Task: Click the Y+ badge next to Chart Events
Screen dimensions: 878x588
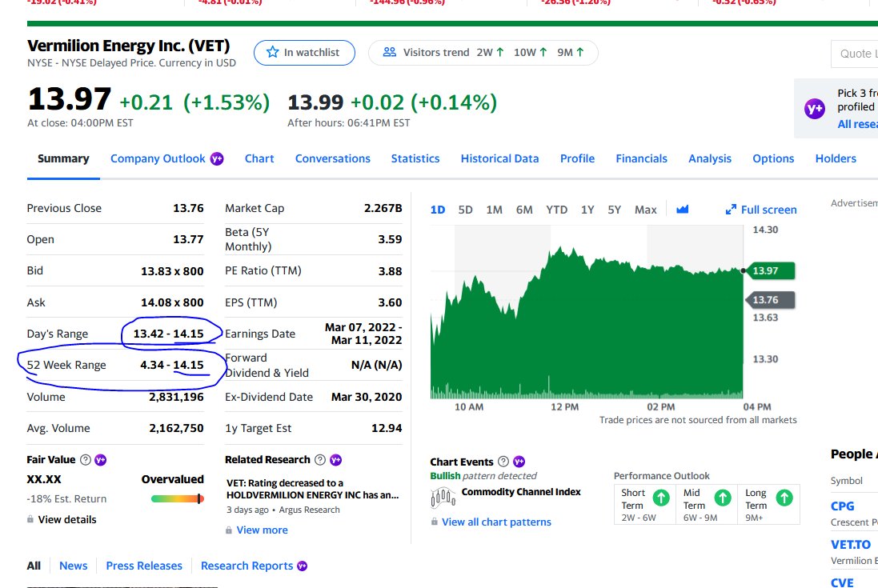Action: [519, 462]
